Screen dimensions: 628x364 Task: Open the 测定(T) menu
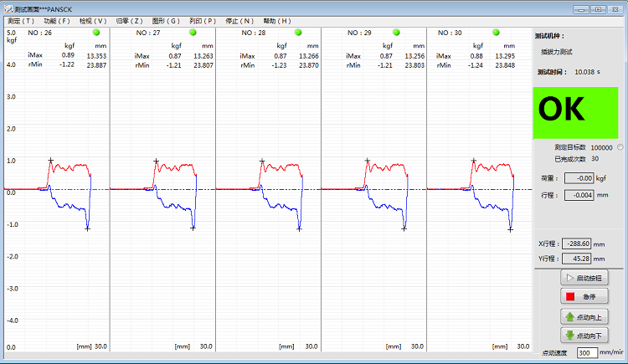pos(21,20)
